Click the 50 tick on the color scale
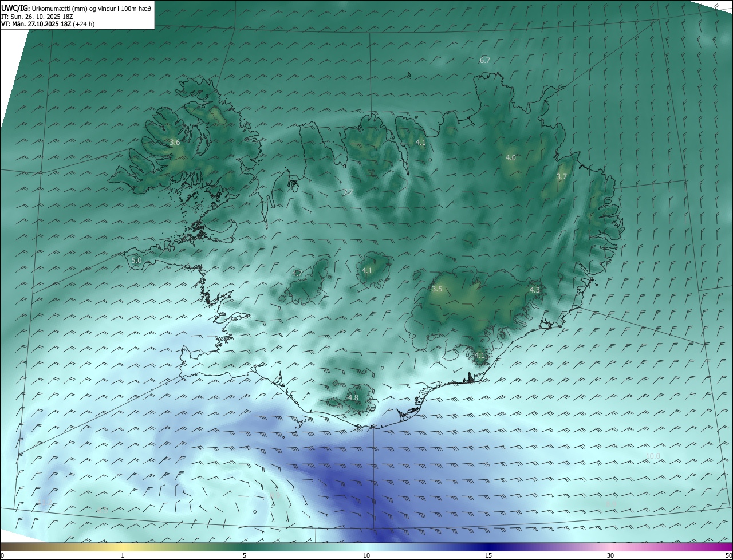733x560 pixels. (728, 555)
